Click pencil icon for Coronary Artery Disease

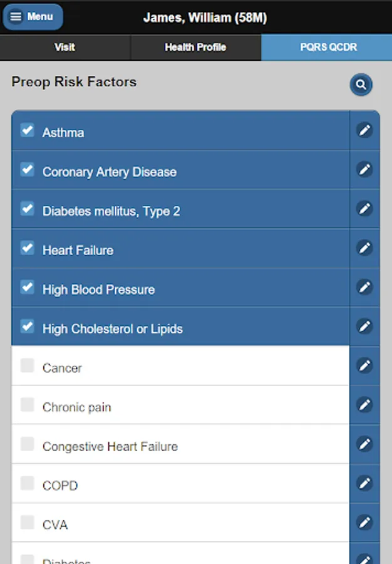pos(364,169)
